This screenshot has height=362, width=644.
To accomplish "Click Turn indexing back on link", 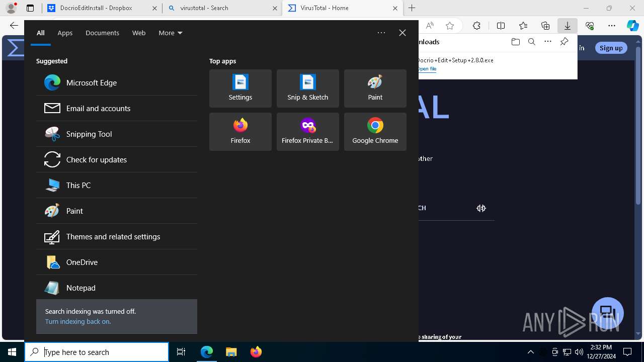I will pos(78,321).
